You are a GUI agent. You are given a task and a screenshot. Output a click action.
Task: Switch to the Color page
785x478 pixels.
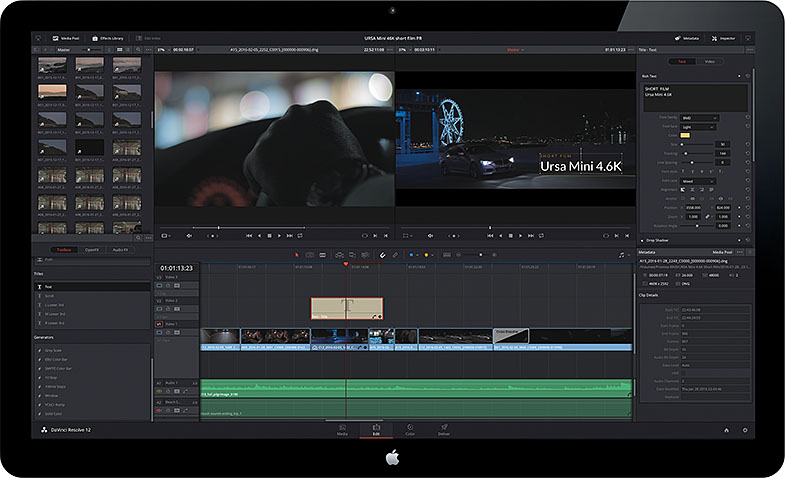pyautogui.click(x=410, y=430)
